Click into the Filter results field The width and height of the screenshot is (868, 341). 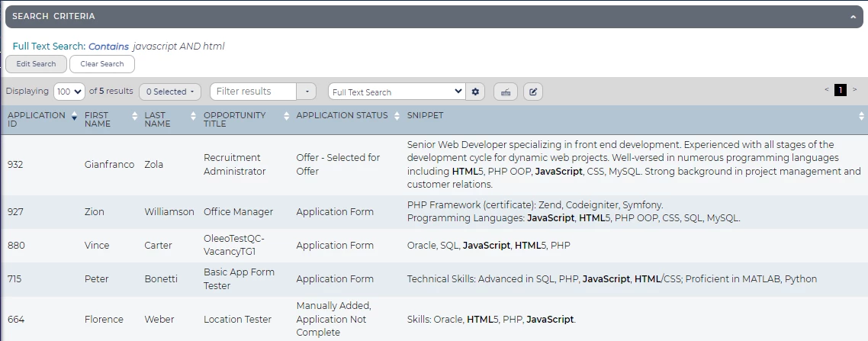tap(252, 92)
